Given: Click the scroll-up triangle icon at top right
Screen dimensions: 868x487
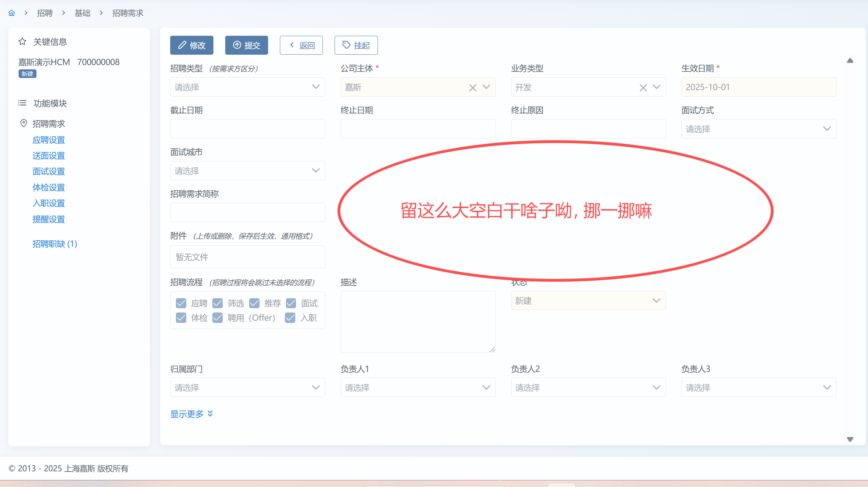Looking at the screenshot, I should click(x=850, y=61).
